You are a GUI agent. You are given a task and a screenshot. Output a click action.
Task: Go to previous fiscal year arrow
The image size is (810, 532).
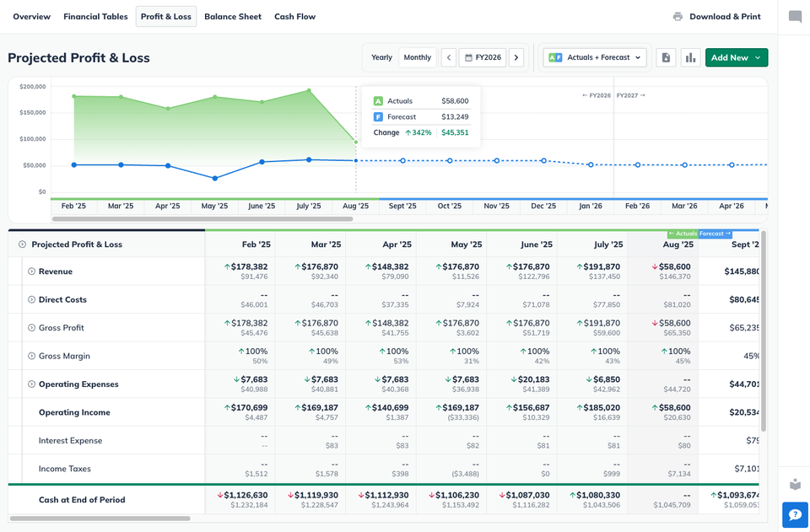click(448, 57)
